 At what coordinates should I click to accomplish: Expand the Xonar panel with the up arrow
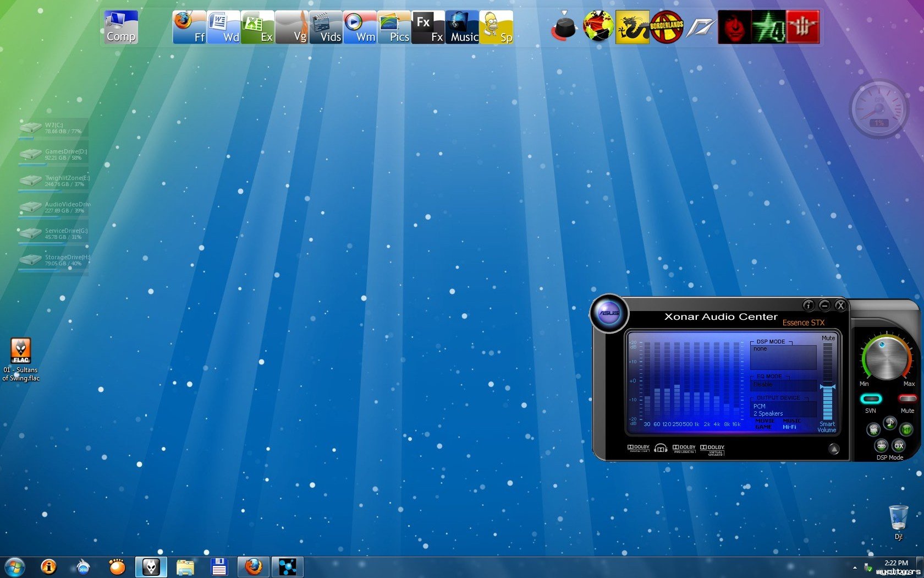pos(834,449)
